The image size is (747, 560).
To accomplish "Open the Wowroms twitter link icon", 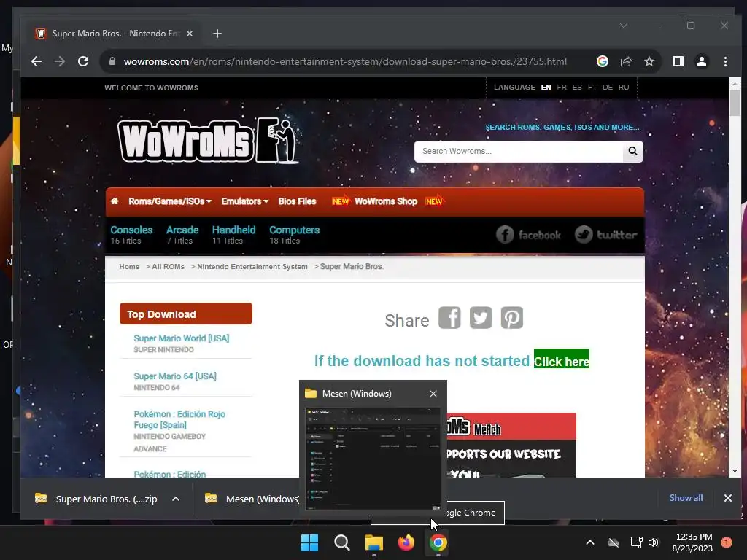I will pos(605,235).
